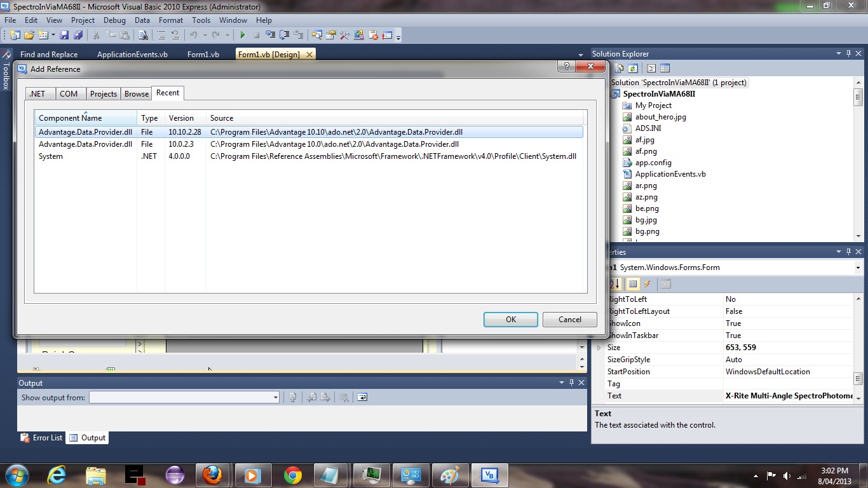
Task: Toggle word wrap icon in Output panel
Action: (362, 397)
